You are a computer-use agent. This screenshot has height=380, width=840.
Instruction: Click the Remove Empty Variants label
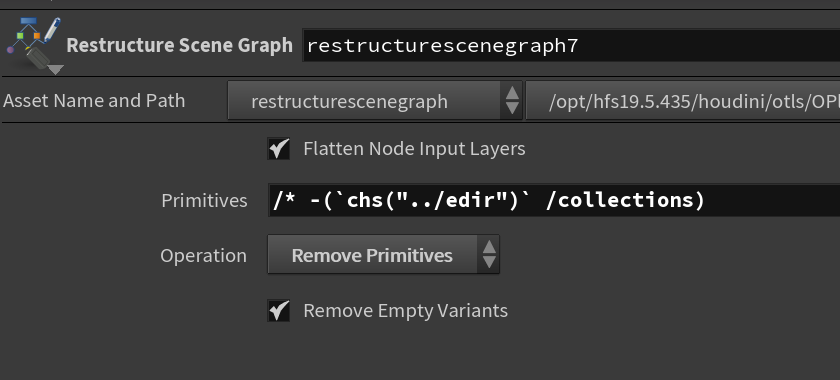click(x=406, y=311)
